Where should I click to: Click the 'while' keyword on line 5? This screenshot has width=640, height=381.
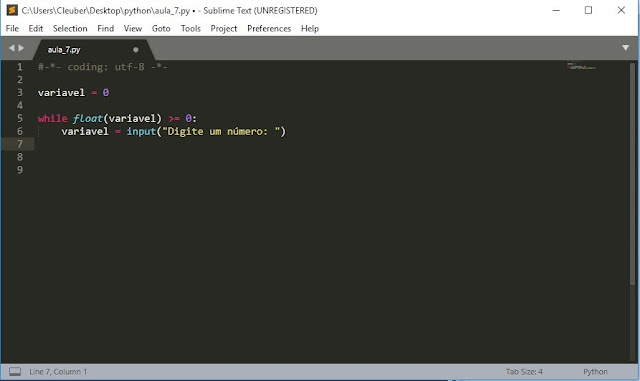click(52, 118)
